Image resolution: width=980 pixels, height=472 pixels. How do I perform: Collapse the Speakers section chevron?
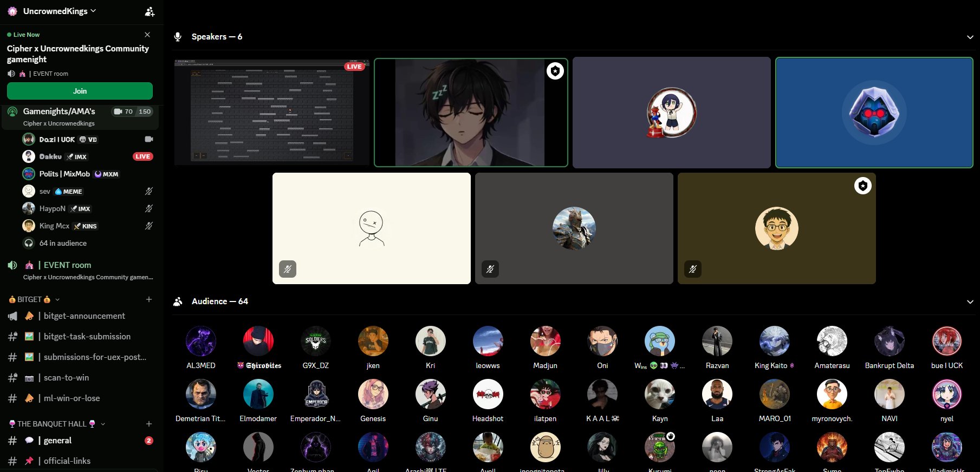pos(970,37)
